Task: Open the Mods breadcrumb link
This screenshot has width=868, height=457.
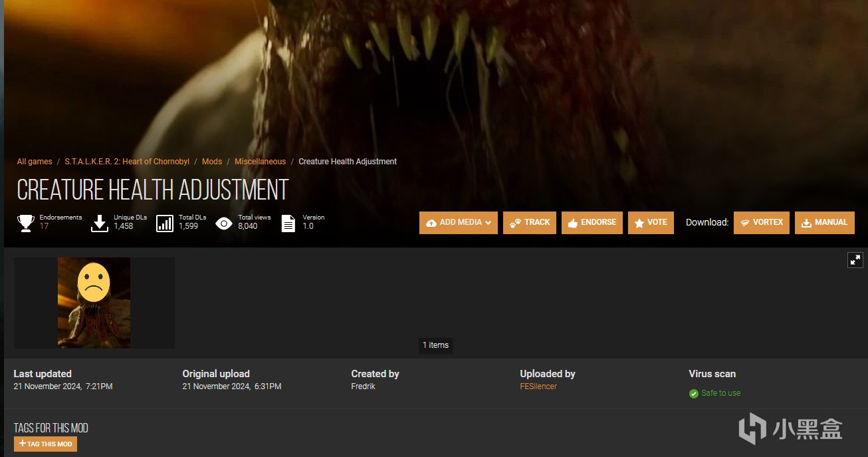Action: click(x=212, y=162)
